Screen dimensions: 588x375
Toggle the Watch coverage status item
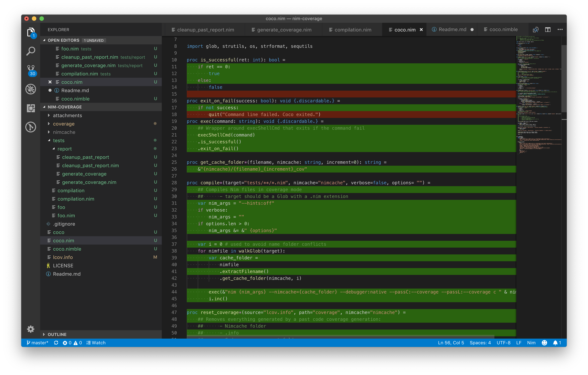(x=96, y=343)
